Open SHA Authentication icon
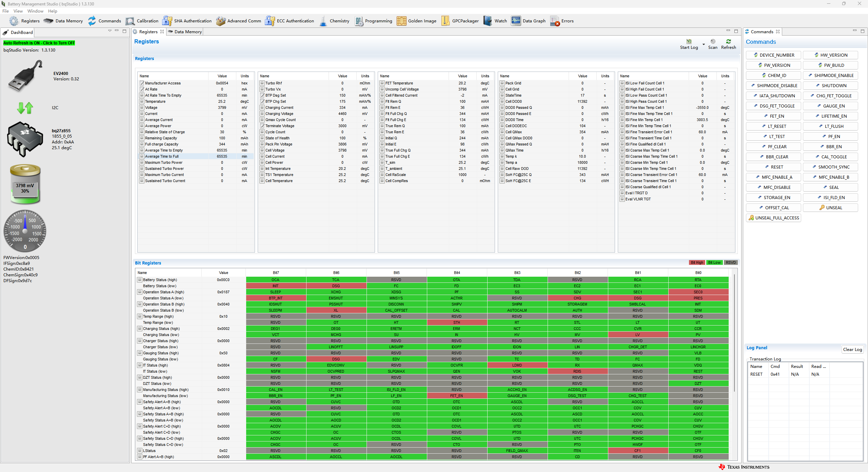This screenshot has width=868, height=472. [167, 21]
